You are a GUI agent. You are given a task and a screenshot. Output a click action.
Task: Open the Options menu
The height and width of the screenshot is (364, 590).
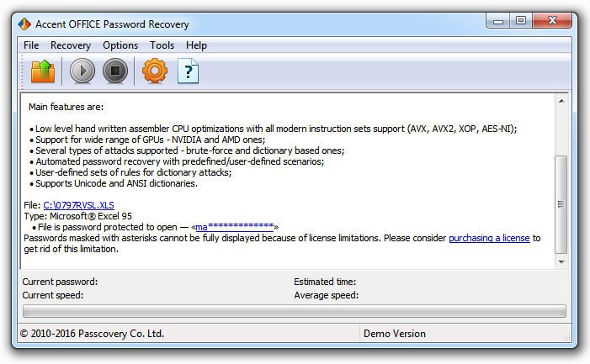pos(120,45)
